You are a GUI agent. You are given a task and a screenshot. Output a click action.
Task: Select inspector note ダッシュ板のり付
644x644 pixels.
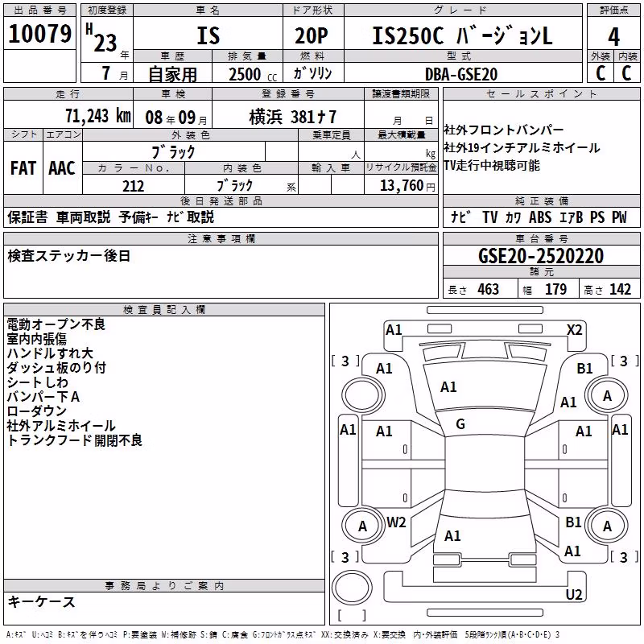pos(56,368)
